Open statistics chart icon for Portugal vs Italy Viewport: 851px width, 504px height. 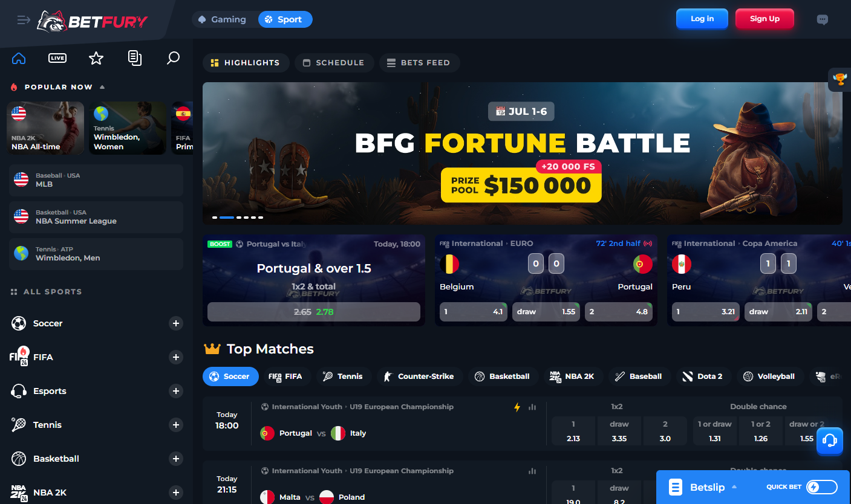[x=532, y=407]
